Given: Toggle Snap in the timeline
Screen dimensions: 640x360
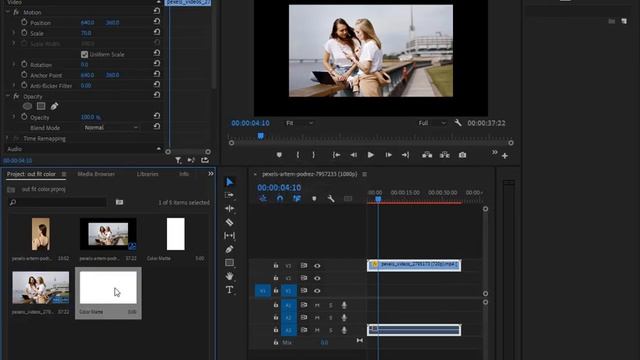Looking at the screenshot, I should click(280, 199).
